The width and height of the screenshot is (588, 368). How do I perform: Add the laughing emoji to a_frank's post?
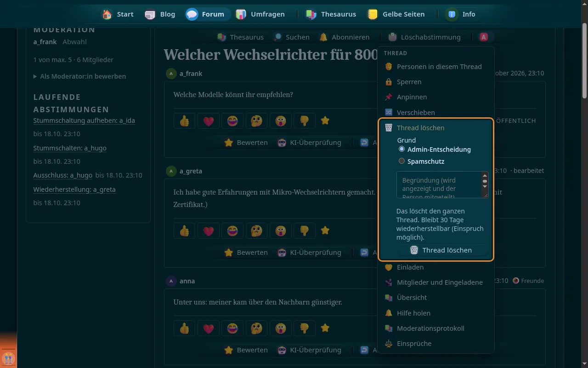point(232,121)
